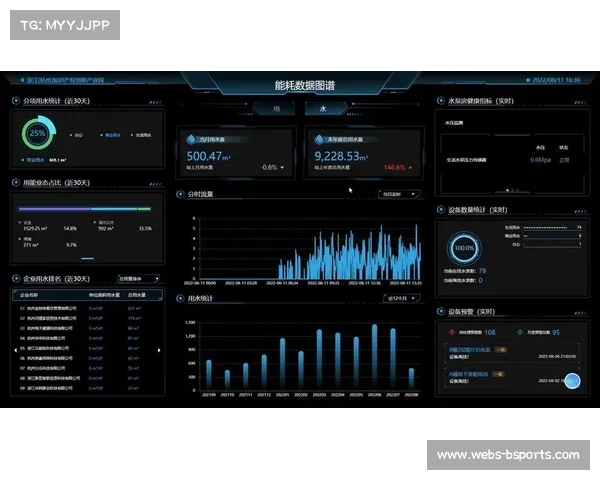The image size is (600, 480).
Task: Click the 企业用水排名 panel header icon
Action: [15, 278]
